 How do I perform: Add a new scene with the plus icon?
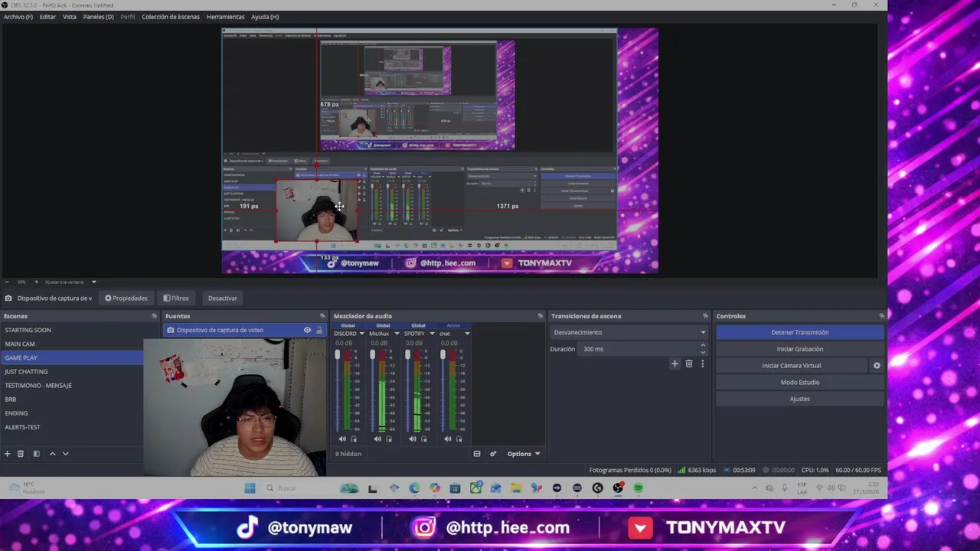click(7, 454)
